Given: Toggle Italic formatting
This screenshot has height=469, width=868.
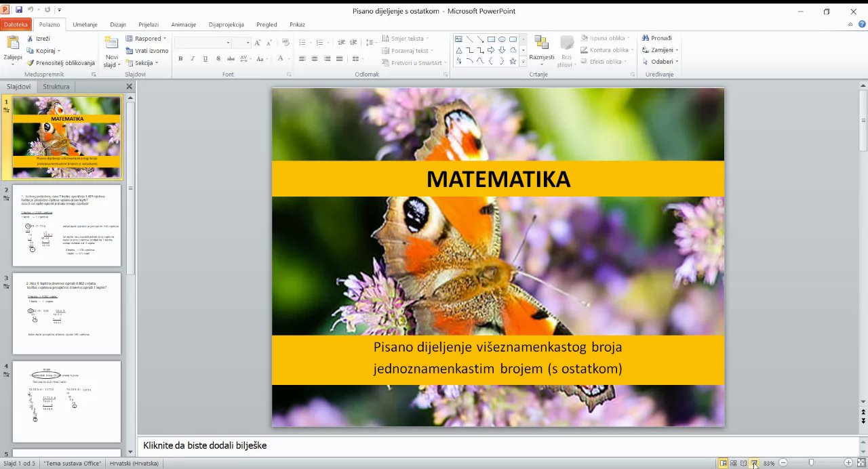Looking at the screenshot, I should 193,59.
